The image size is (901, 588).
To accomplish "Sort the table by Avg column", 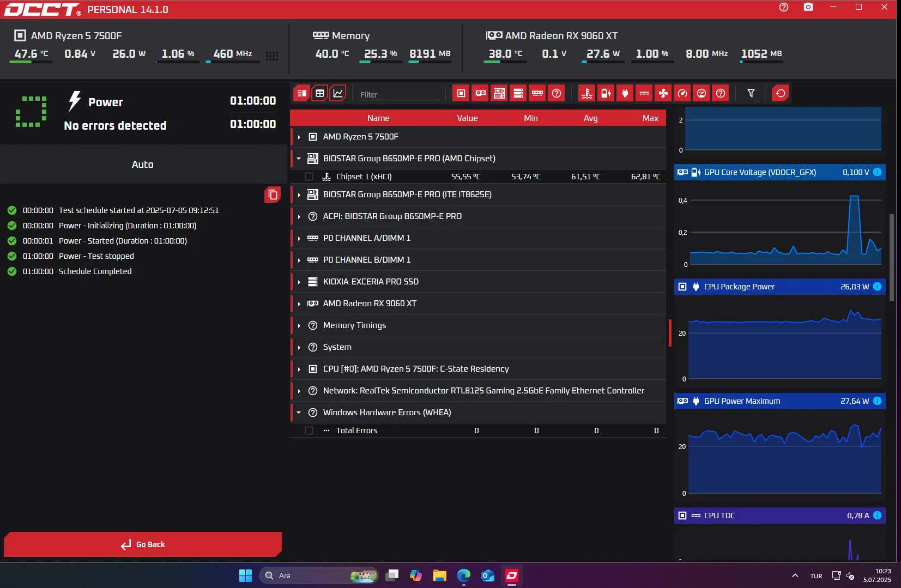I will point(591,118).
